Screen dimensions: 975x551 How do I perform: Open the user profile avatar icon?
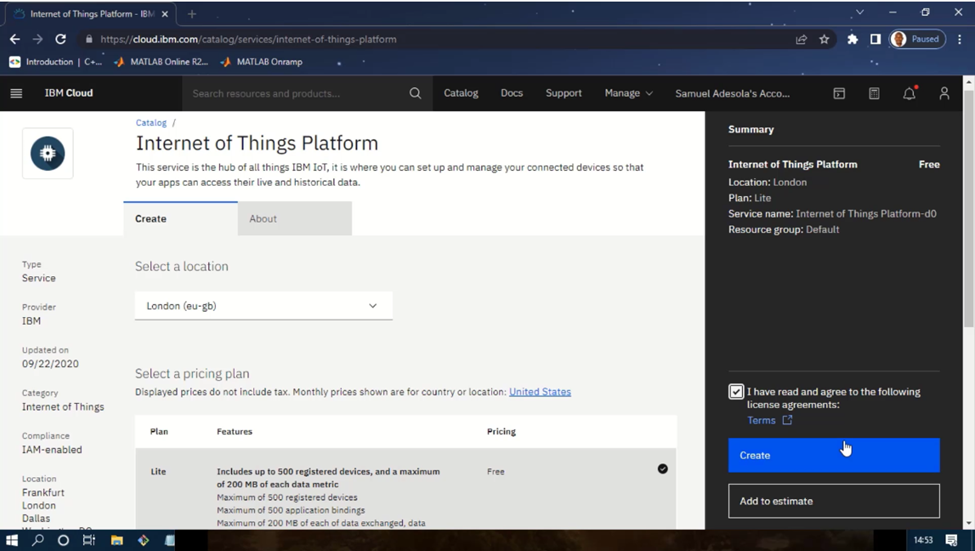944,93
